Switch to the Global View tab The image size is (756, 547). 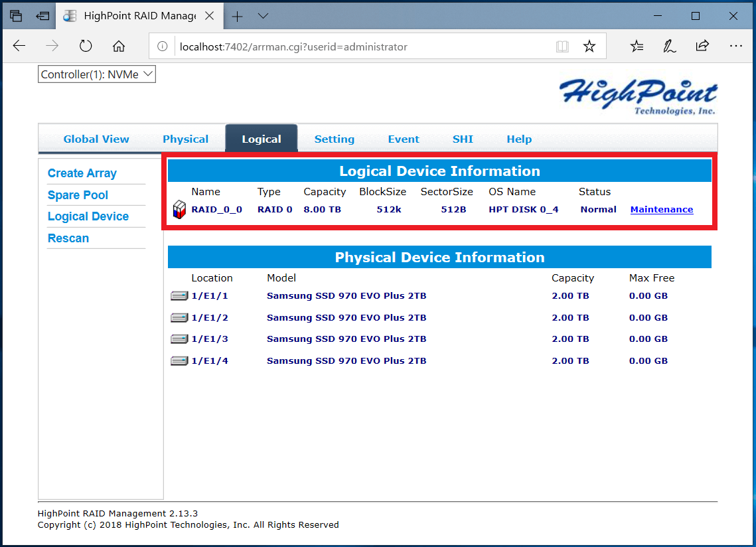click(96, 139)
